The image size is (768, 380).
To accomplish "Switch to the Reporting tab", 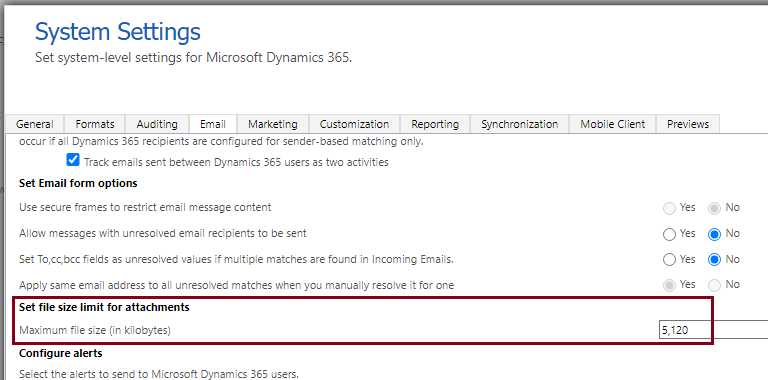I will point(435,124).
